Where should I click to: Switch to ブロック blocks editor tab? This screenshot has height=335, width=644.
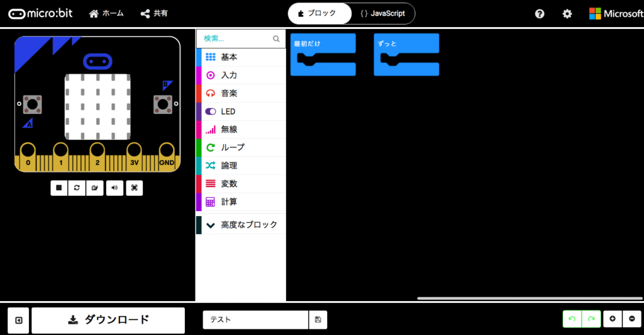(x=319, y=14)
